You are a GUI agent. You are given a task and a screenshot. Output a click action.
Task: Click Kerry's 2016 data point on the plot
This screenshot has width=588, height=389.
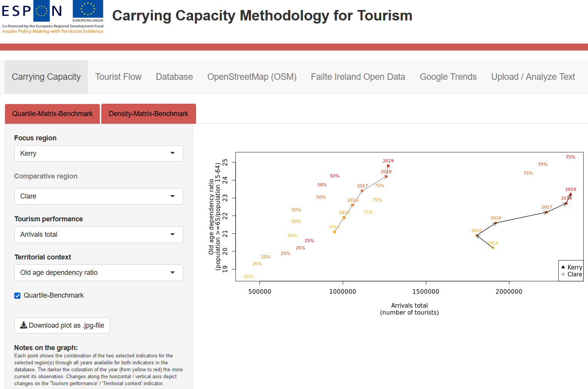pos(496,223)
